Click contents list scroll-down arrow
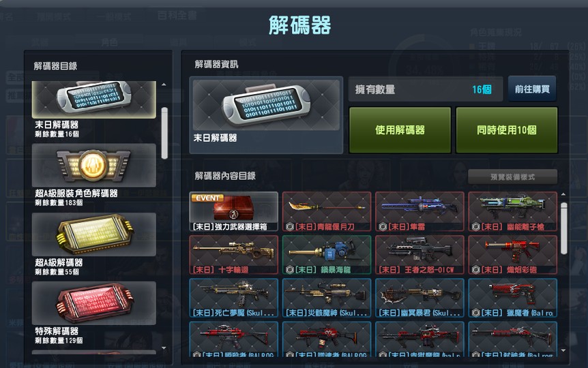 coord(563,351)
